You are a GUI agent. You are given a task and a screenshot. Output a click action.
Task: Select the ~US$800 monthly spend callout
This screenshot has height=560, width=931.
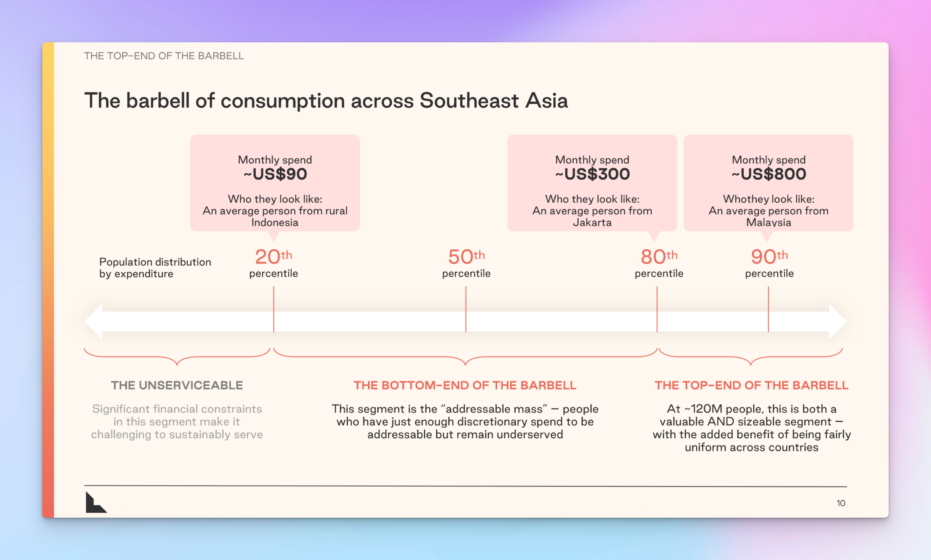click(768, 183)
